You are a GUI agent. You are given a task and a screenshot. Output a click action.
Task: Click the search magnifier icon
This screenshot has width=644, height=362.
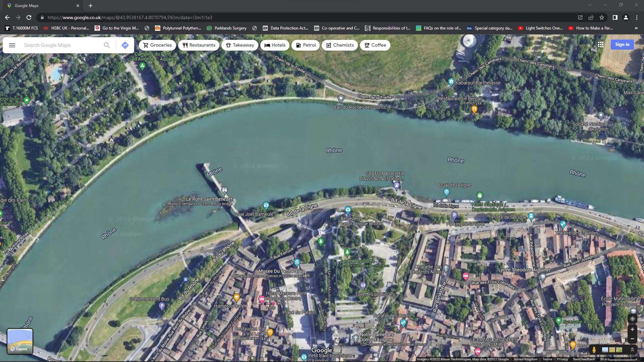tap(107, 45)
